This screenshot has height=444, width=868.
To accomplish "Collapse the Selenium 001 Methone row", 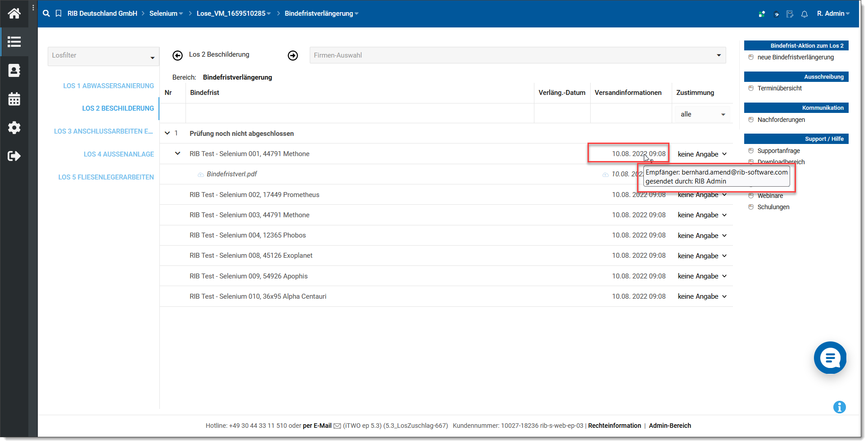I will tap(178, 153).
